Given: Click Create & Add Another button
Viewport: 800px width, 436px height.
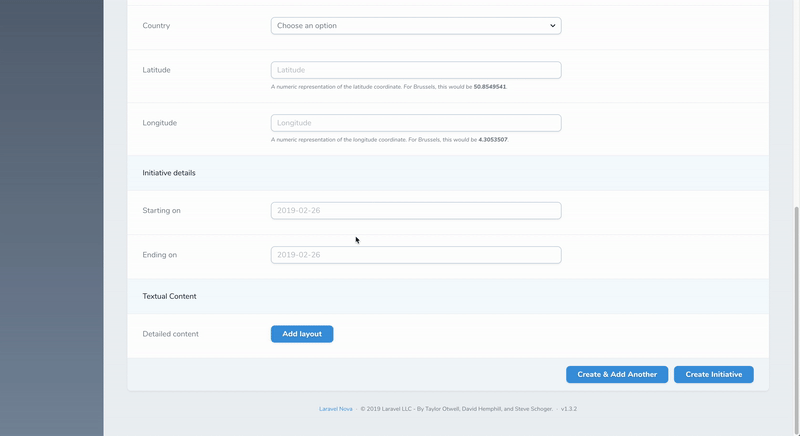Looking at the screenshot, I should click(617, 374).
